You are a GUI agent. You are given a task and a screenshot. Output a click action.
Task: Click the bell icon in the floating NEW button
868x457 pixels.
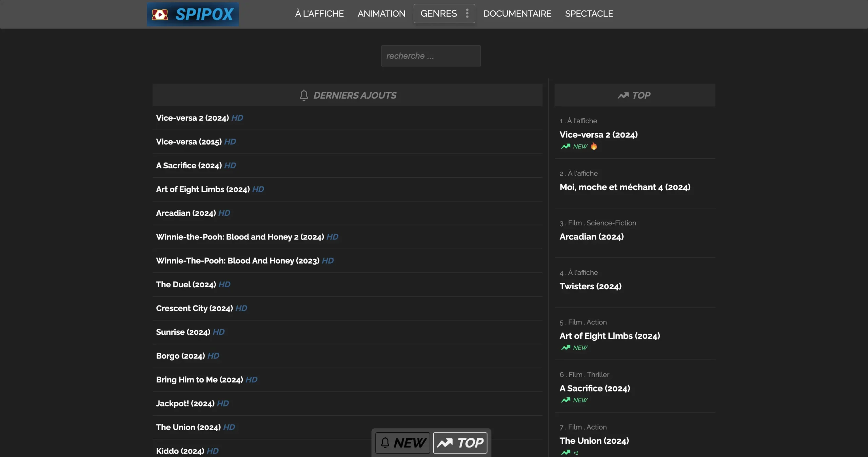click(x=385, y=442)
